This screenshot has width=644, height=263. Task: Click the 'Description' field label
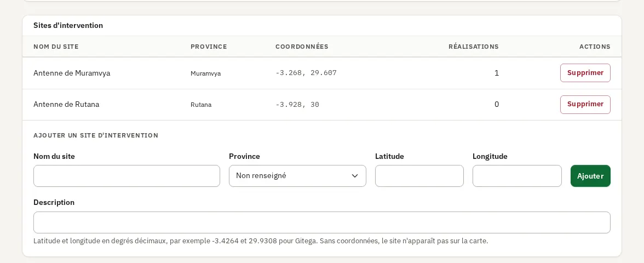pos(54,202)
